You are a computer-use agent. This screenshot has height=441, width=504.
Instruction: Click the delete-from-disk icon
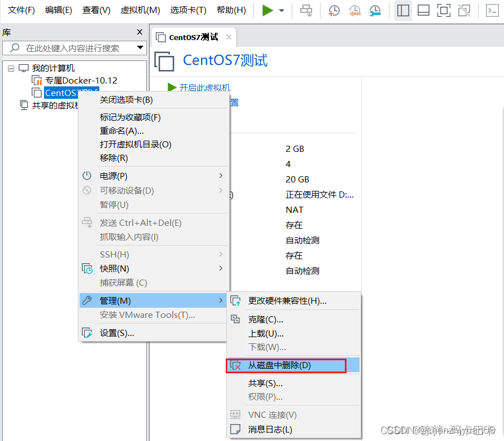pyautogui.click(x=235, y=365)
